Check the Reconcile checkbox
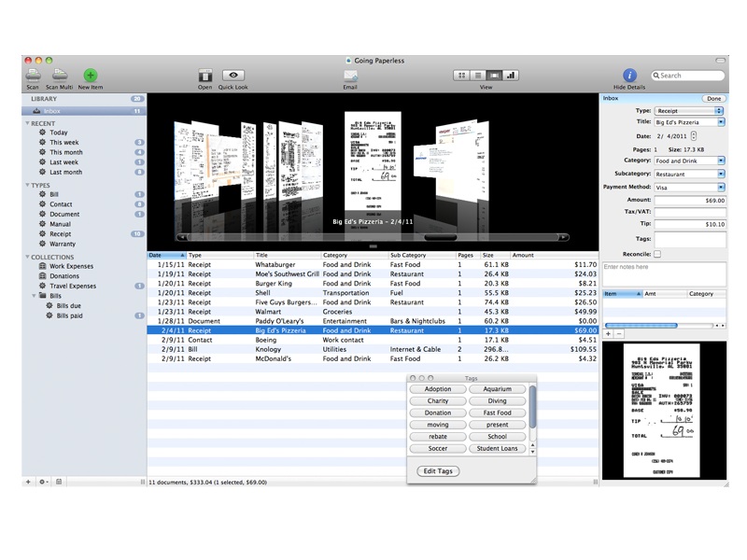 coord(657,253)
